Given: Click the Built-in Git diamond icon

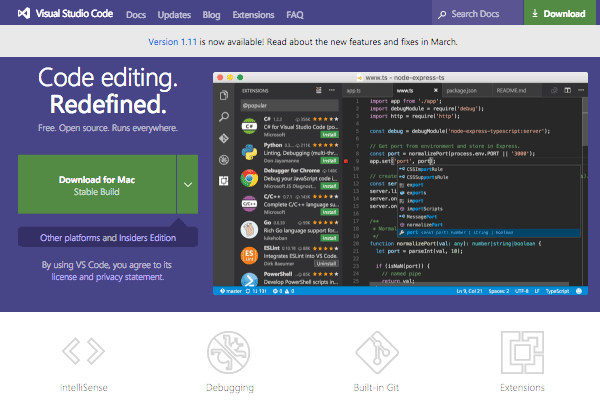Looking at the screenshot, I should (x=377, y=352).
